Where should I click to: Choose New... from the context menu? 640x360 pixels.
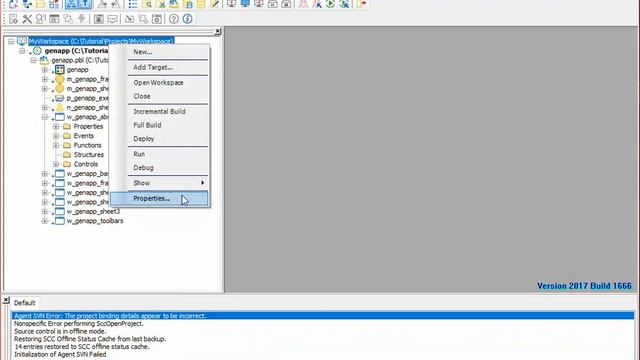(x=160, y=52)
